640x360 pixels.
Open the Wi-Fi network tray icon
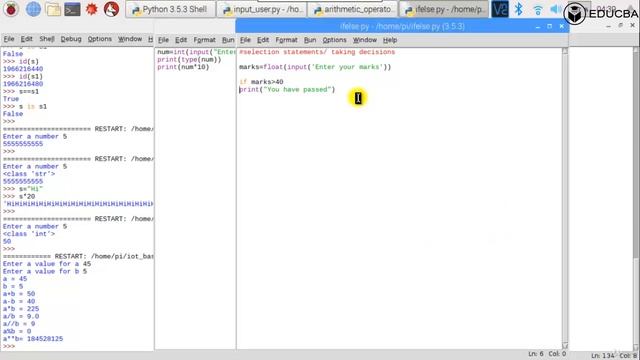[x=538, y=10]
